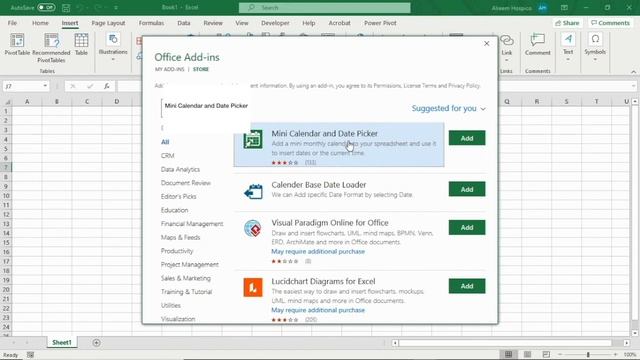Toggle AutoSave switch
The width and height of the screenshot is (640, 360).
pos(46,7)
